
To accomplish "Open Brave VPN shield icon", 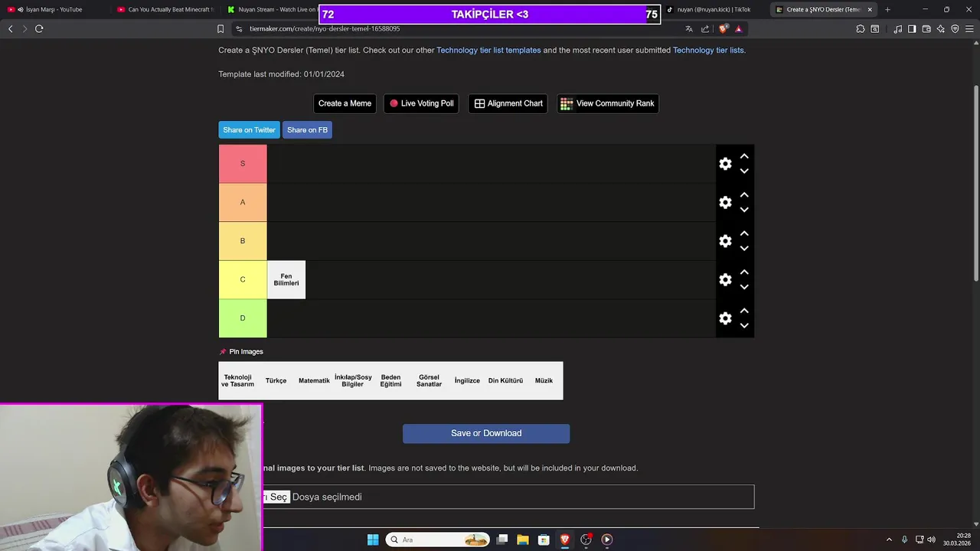I will pyautogui.click(x=955, y=29).
